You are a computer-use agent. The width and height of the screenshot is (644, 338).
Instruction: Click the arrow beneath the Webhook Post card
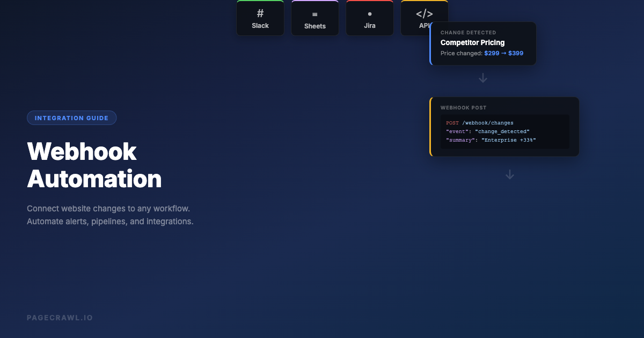pos(509,174)
